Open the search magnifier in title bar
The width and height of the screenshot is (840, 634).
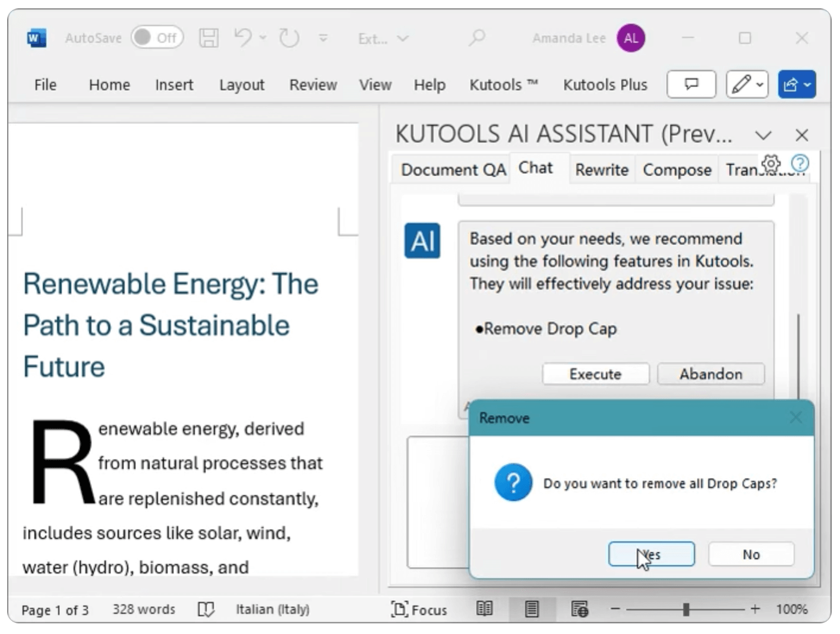(x=476, y=38)
